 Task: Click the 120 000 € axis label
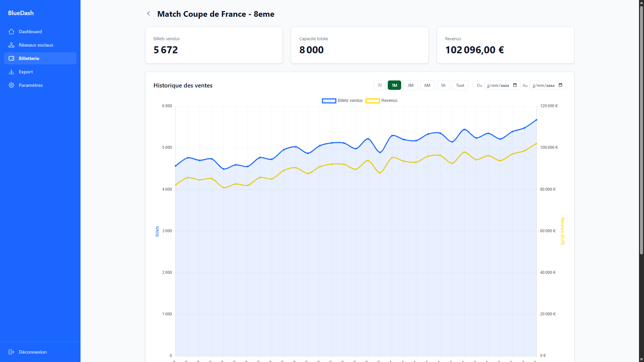coord(549,106)
